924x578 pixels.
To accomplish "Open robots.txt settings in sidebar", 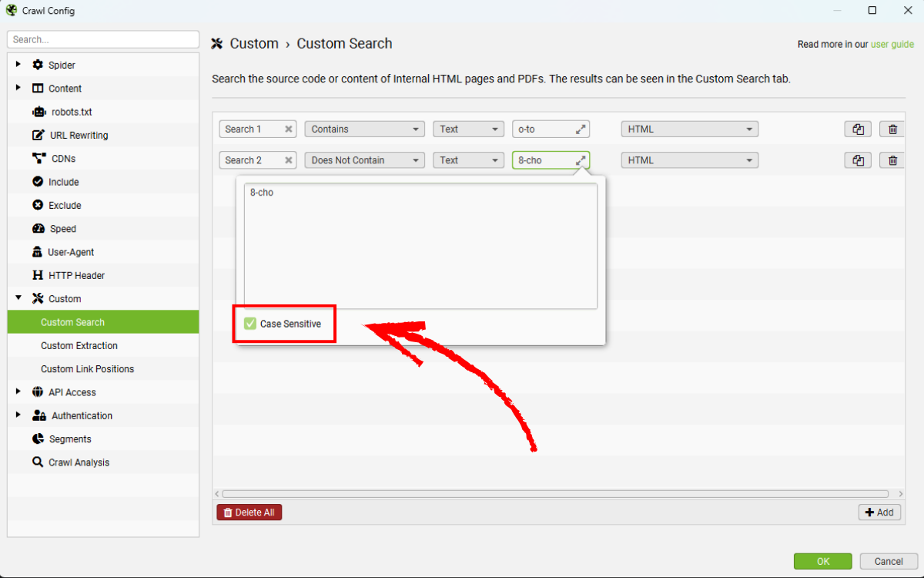I will [71, 112].
